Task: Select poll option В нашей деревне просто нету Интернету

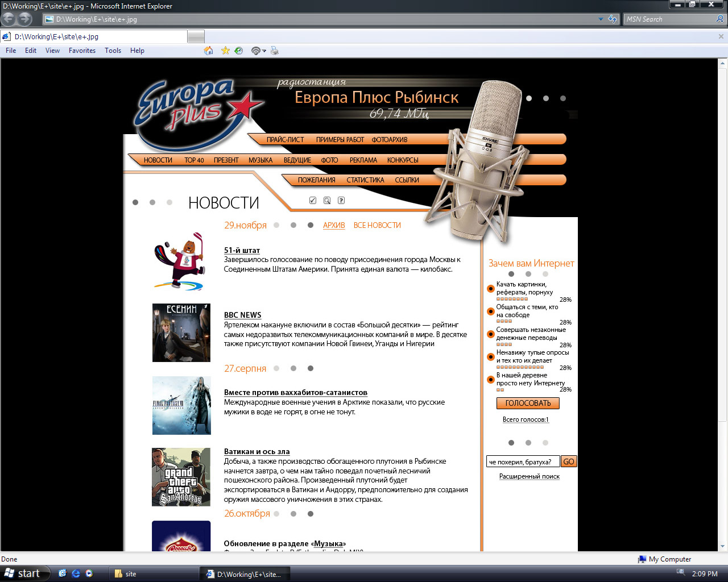Action: (x=491, y=380)
